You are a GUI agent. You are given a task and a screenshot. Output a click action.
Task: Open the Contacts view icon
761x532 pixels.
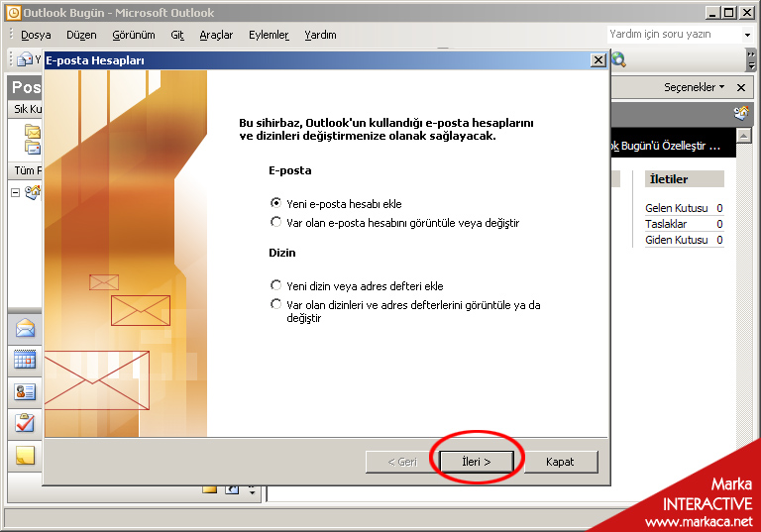(25, 391)
